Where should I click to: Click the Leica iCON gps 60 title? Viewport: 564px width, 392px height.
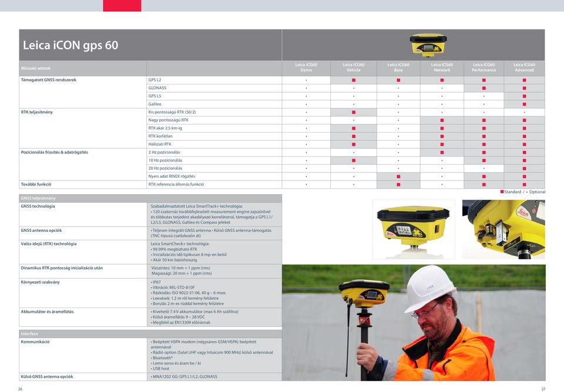70,45
